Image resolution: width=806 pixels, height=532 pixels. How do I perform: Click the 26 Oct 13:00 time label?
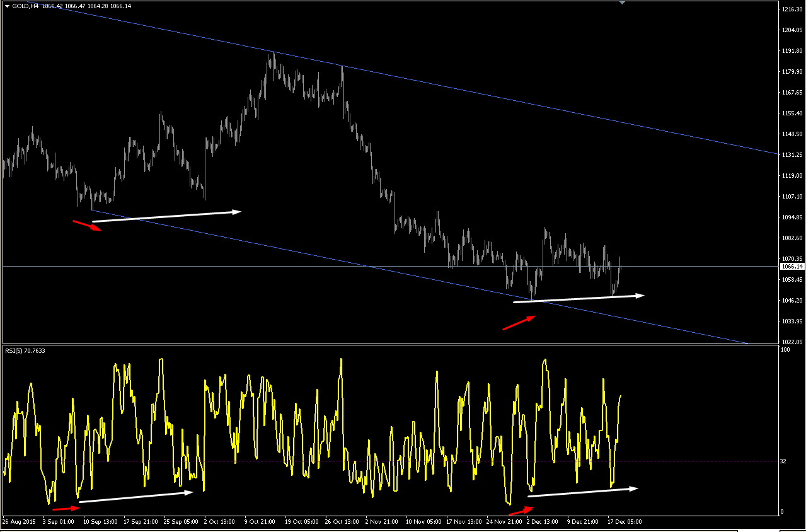click(343, 522)
